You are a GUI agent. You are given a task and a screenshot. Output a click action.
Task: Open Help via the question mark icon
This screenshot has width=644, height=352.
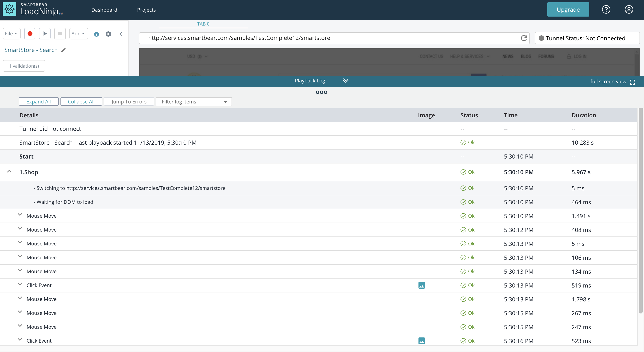[x=606, y=9]
